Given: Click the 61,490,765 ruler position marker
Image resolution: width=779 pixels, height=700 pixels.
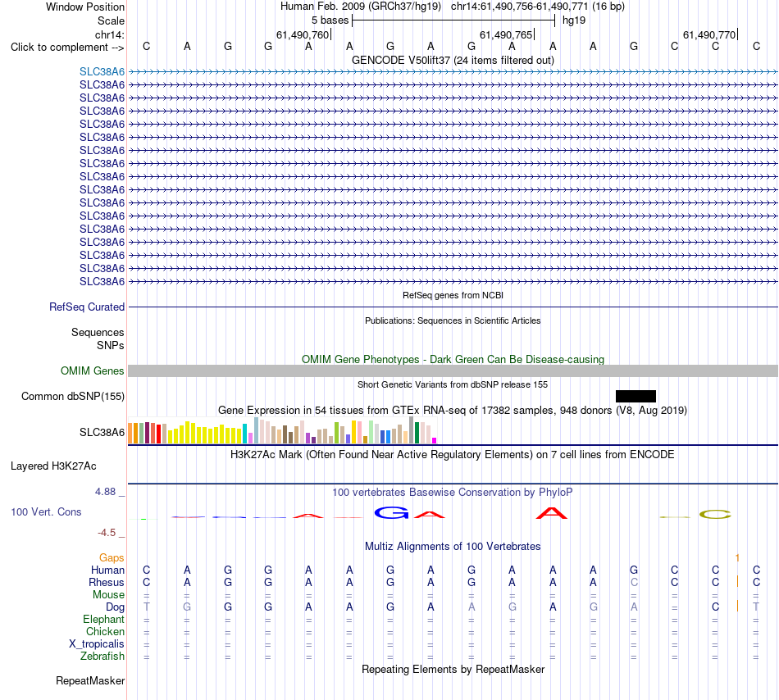Looking at the screenshot, I should pyautogui.click(x=506, y=34).
